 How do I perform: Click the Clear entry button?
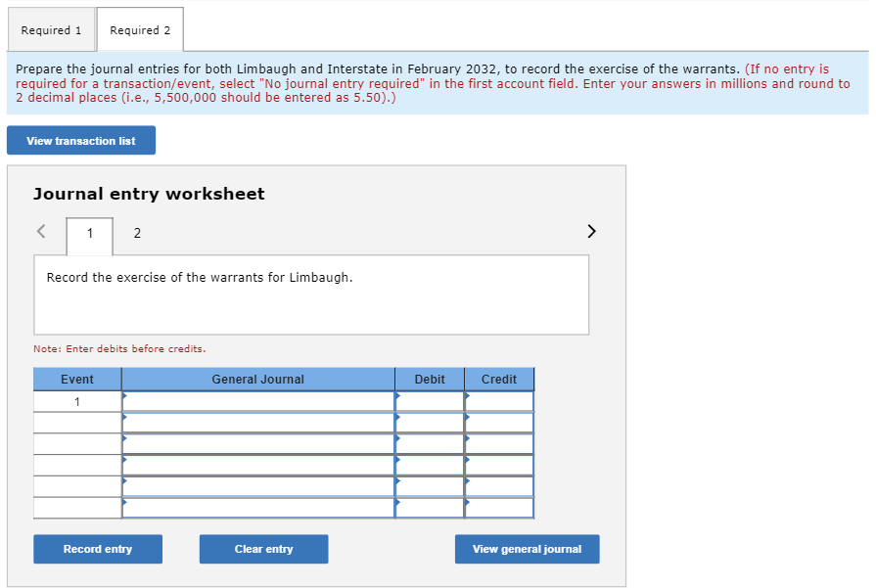[263, 549]
